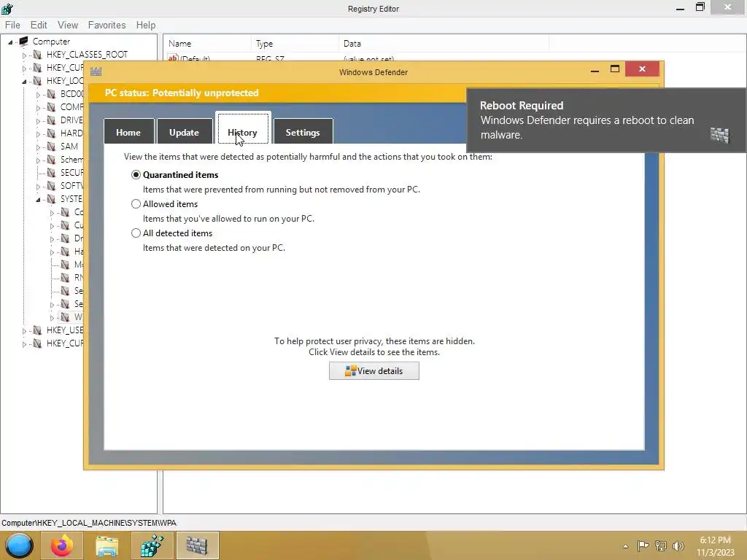Open the Settings tab in Windows Defender
The height and width of the screenshot is (560, 747).
(303, 132)
